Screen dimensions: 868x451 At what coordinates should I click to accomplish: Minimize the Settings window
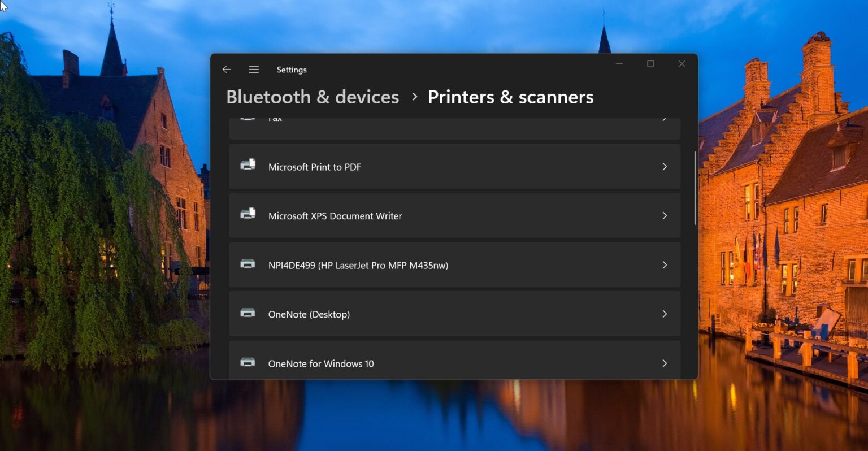point(619,64)
